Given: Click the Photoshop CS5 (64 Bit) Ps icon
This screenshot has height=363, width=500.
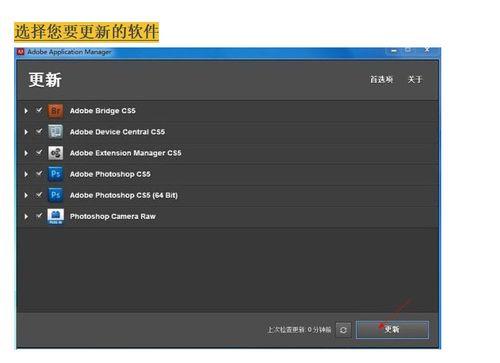Looking at the screenshot, I should coord(55,195).
